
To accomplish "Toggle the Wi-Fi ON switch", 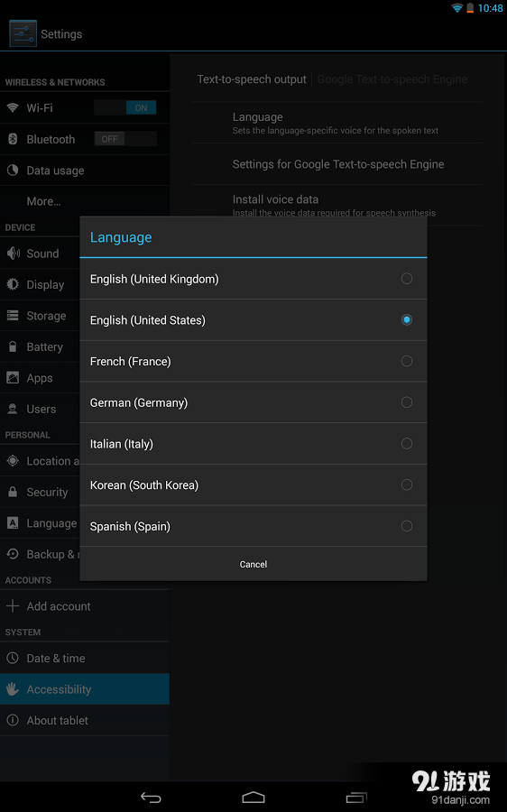I will pos(125,107).
